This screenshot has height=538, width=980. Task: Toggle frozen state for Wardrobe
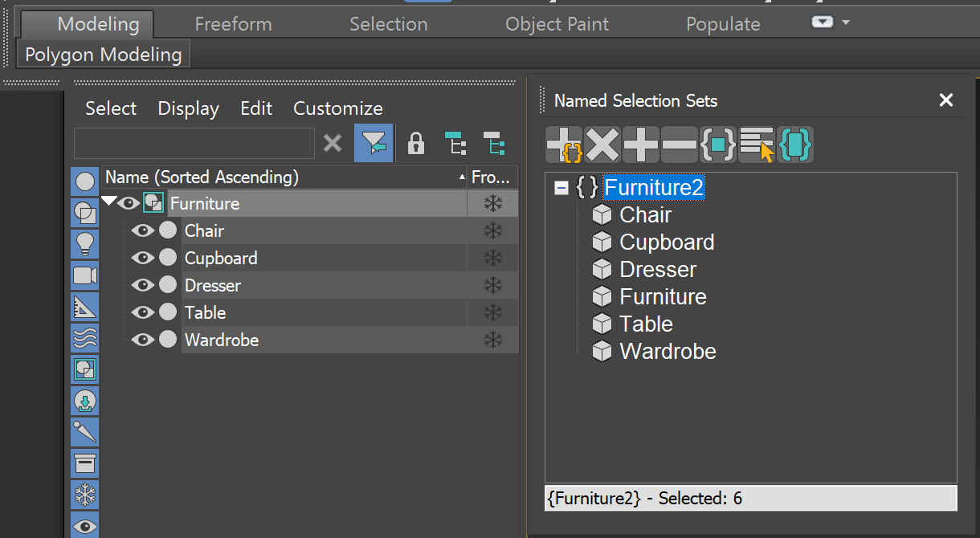492,340
